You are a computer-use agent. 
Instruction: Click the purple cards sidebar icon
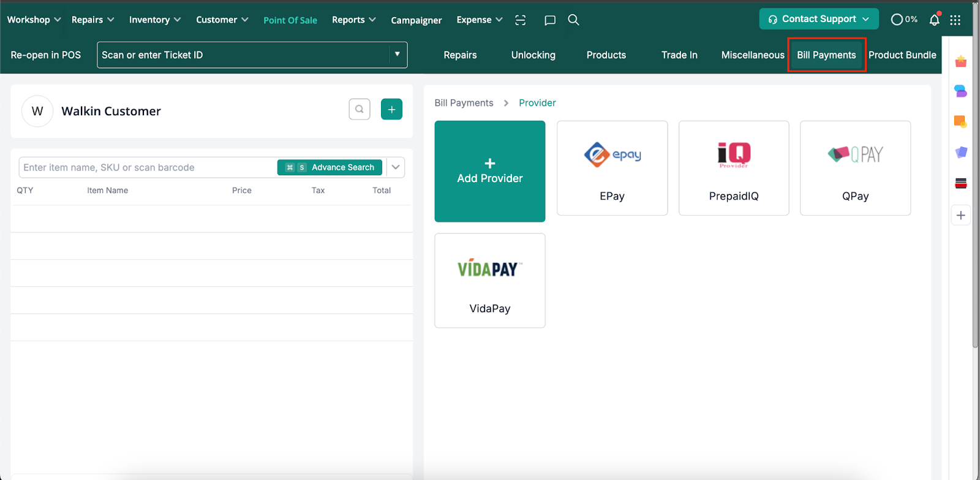960,152
